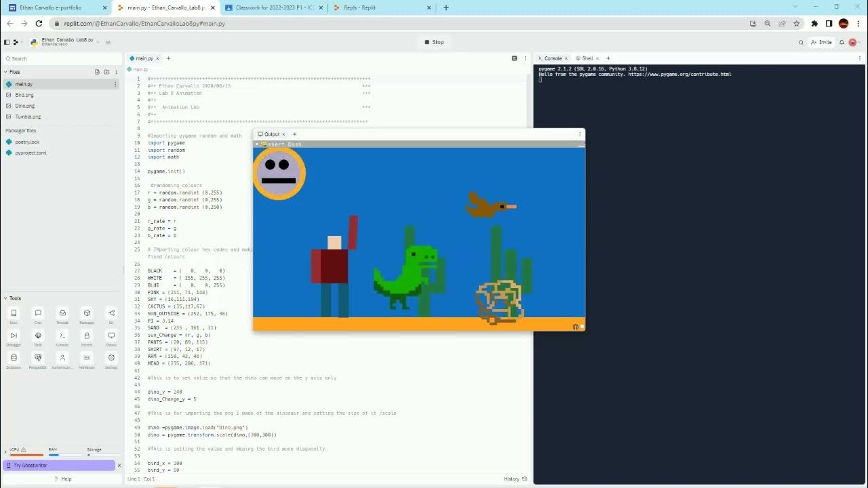This screenshot has width=868, height=488.
Task: Add new tab in console pane
Action: [x=608, y=58]
